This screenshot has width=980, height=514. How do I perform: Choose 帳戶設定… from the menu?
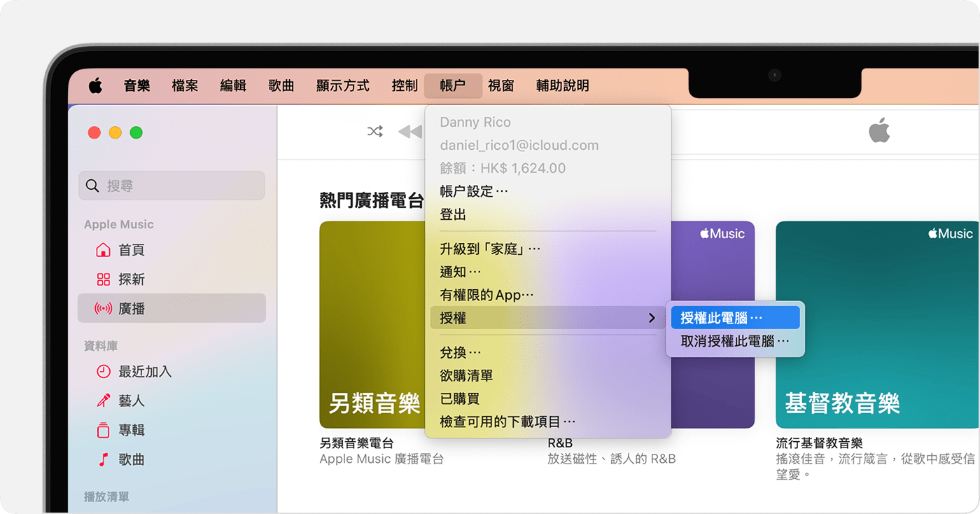[x=548, y=191]
